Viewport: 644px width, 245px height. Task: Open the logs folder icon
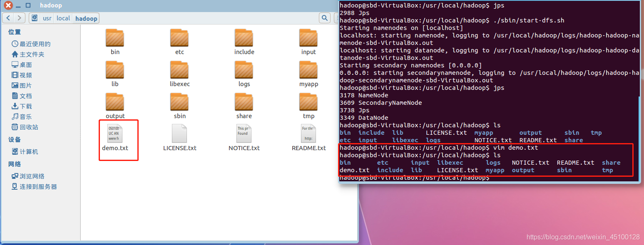pyautogui.click(x=244, y=70)
